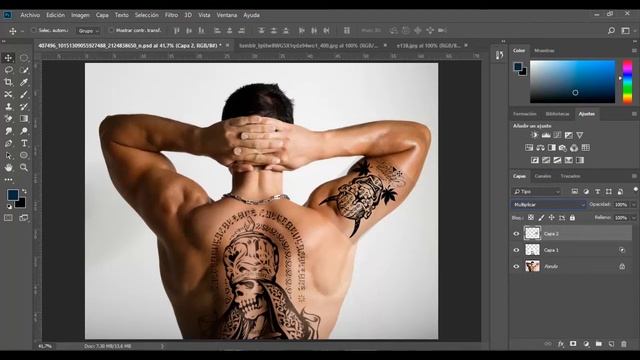
Task: Select the Horizontal Type tool
Action: click(24, 143)
